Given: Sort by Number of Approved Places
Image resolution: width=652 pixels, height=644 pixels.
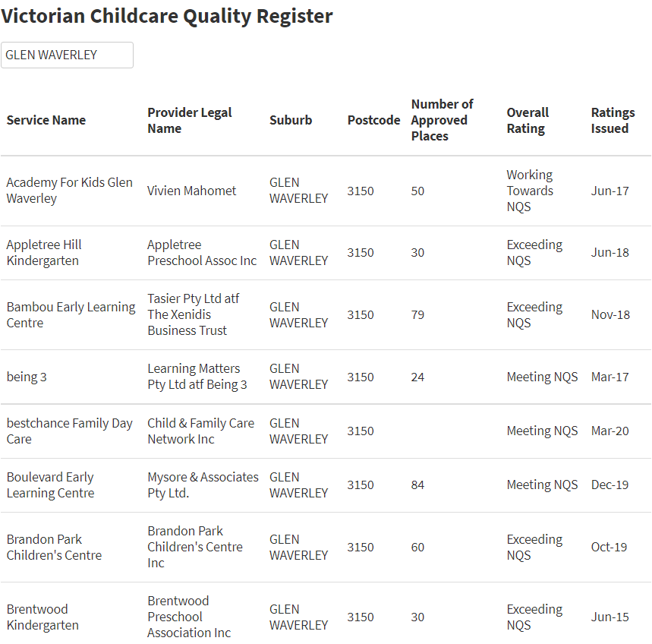Looking at the screenshot, I should click(x=442, y=120).
